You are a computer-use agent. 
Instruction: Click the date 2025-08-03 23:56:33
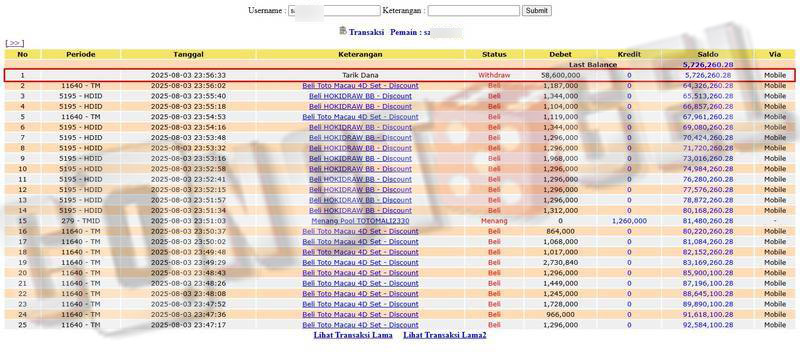(x=188, y=75)
